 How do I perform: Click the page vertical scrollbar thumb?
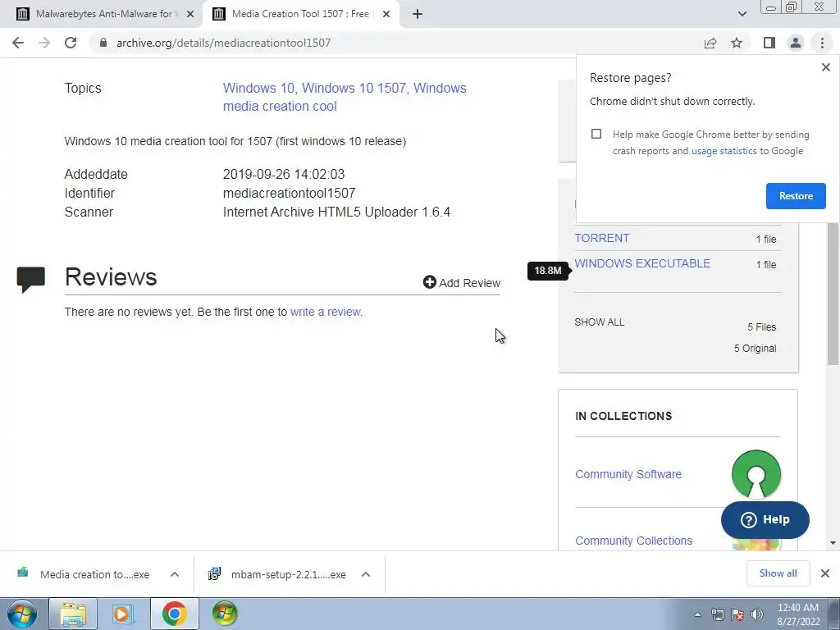point(833,294)
